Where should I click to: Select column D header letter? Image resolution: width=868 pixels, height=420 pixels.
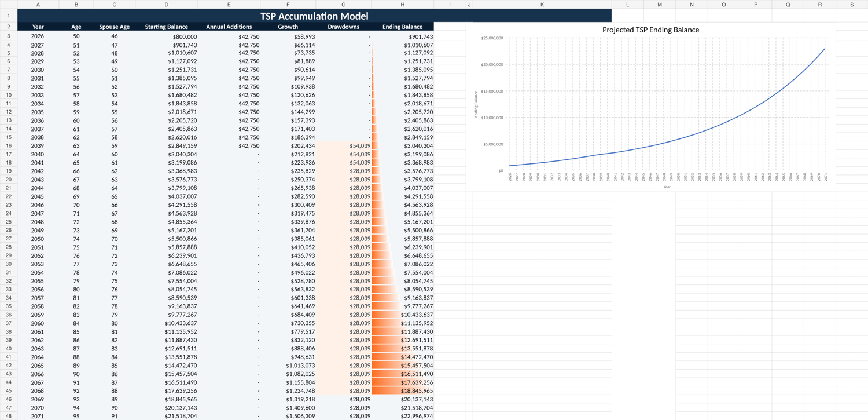pyautogui.click(x=167, y=5)
